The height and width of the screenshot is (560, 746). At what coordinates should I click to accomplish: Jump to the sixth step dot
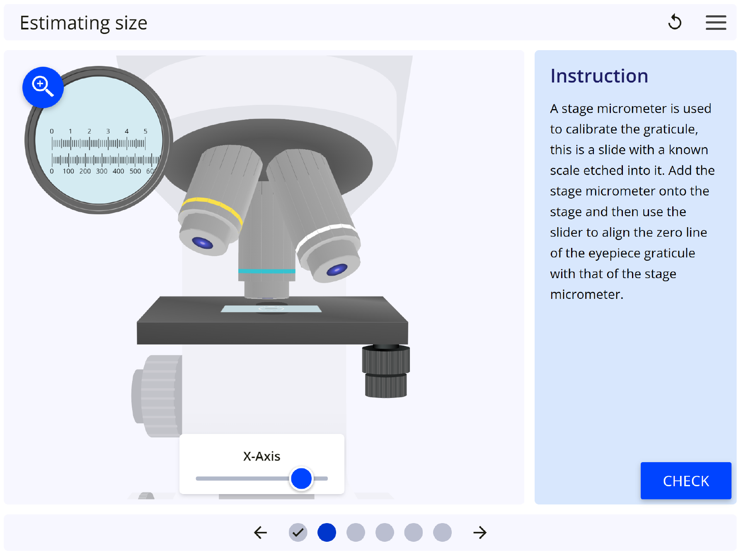(442, 532)
